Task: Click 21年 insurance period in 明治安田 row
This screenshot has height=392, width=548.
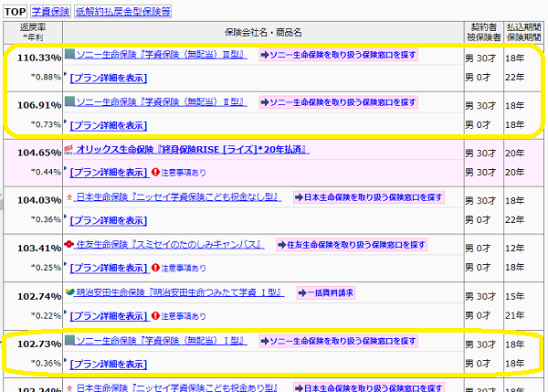Action: pos(514,315)
